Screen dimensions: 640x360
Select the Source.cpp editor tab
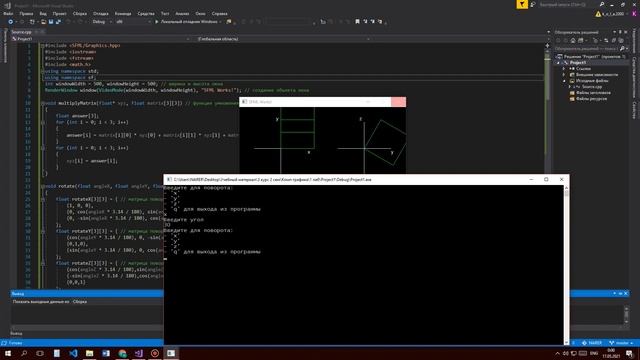(21, 32)
